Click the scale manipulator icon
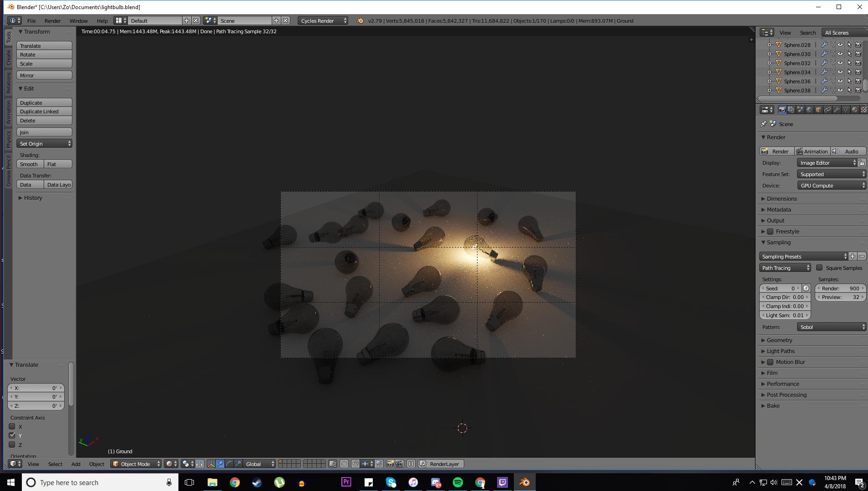This screenshot has width=868, height=491. pos(238,464)
